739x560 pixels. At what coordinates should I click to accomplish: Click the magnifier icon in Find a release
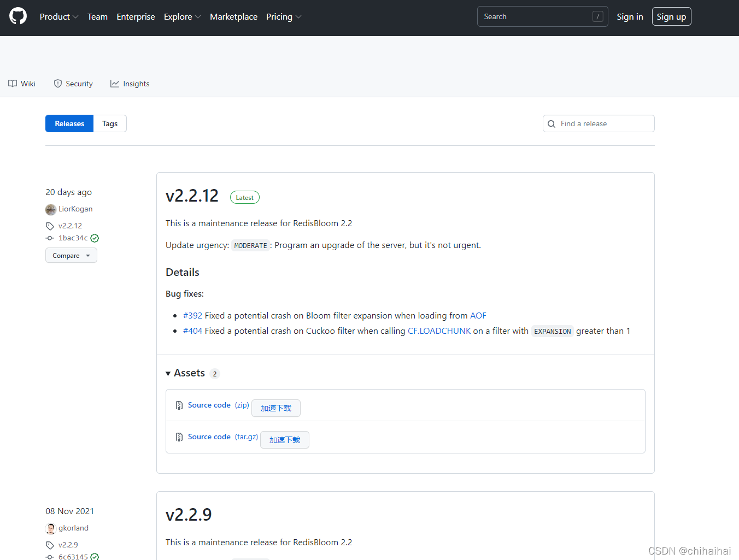tap(552, 124)
